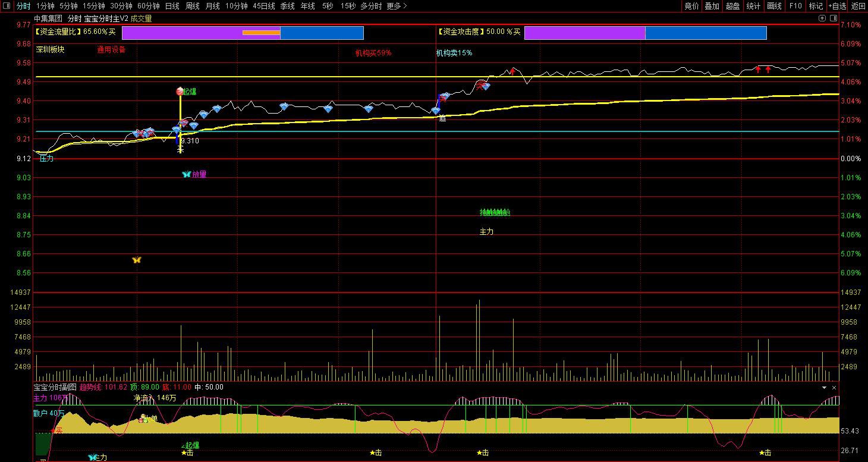The image size is (868, 462).
Task: Click the 压力 label on chart
Action: 46,159
